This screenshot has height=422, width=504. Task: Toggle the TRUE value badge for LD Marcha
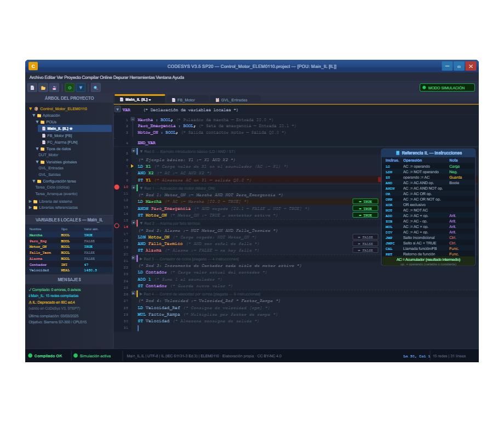tap(365, 201)
